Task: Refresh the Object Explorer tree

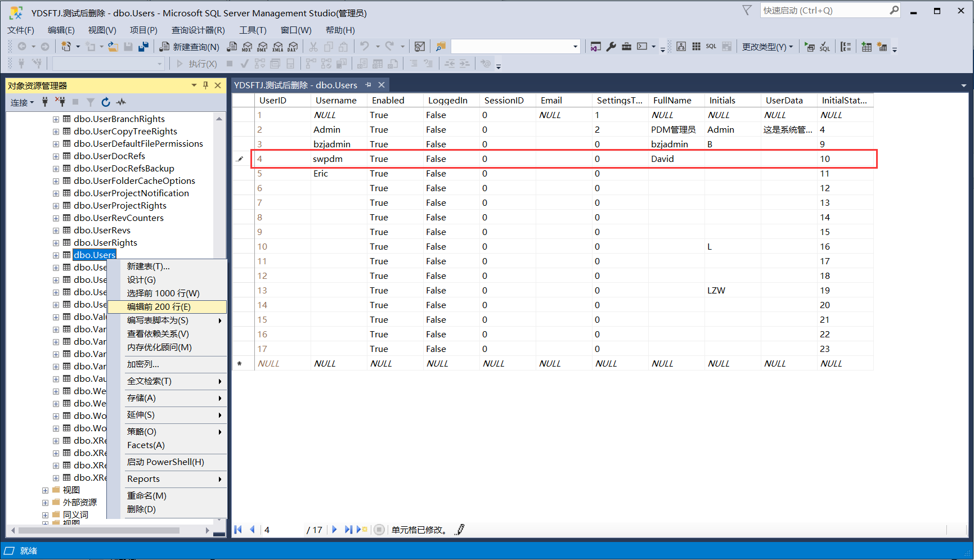Action: click(105, 102)
